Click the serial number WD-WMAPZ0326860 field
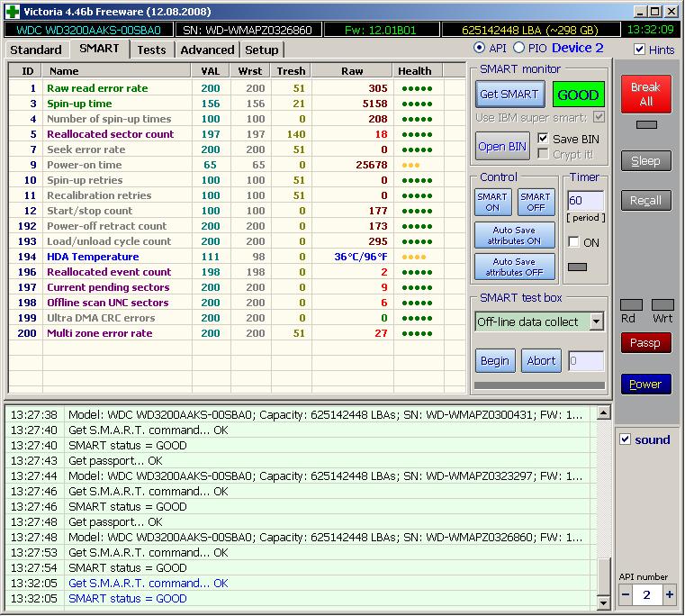Image resolution: width=685 pixels, height=616 pixels. click(x=248, y=30)
